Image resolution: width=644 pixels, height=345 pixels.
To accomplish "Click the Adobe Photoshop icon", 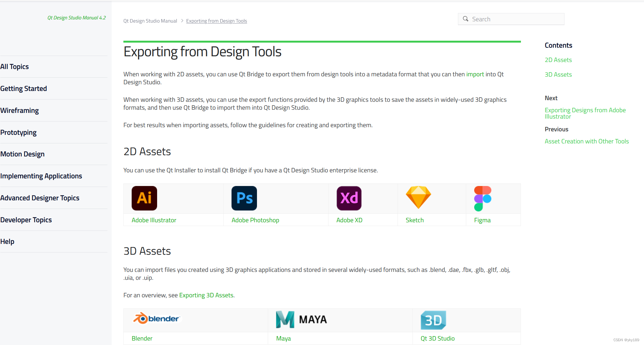I will (244, 198).
